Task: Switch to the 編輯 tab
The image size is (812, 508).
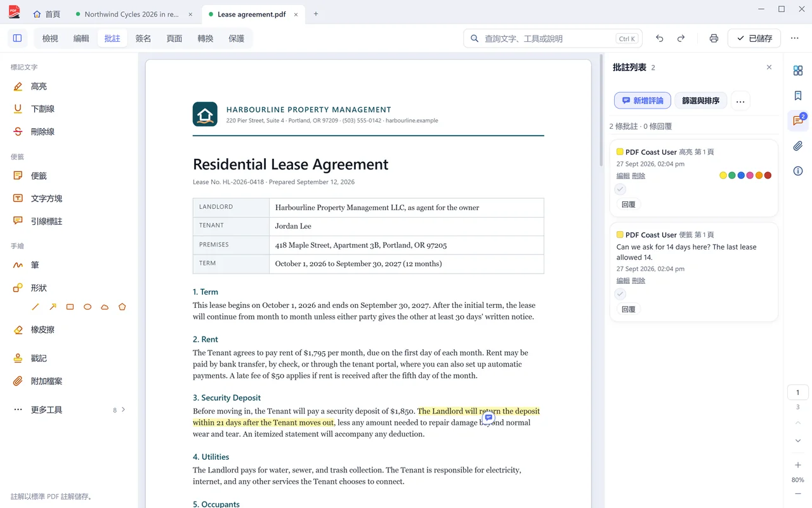Action: (81, 39)
